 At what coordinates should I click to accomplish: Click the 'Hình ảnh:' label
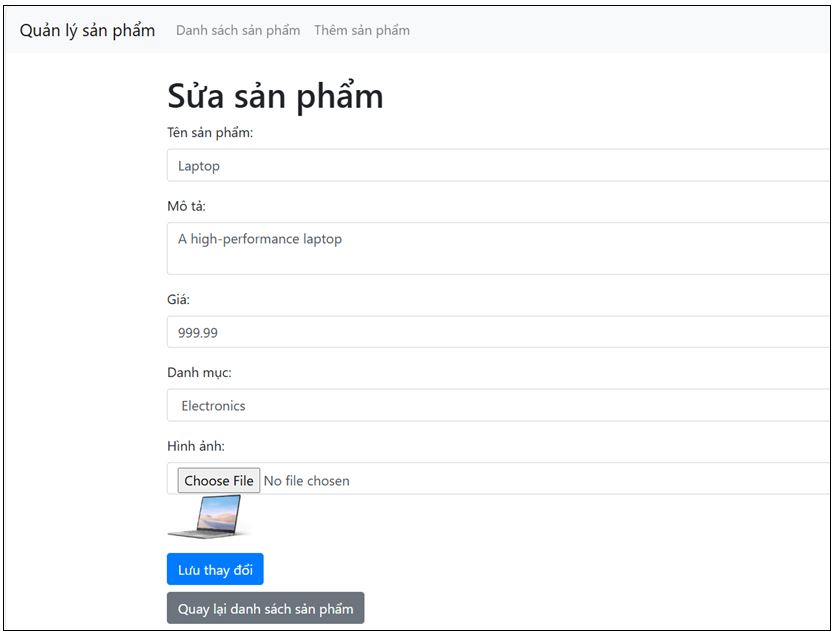coord(196,446)
